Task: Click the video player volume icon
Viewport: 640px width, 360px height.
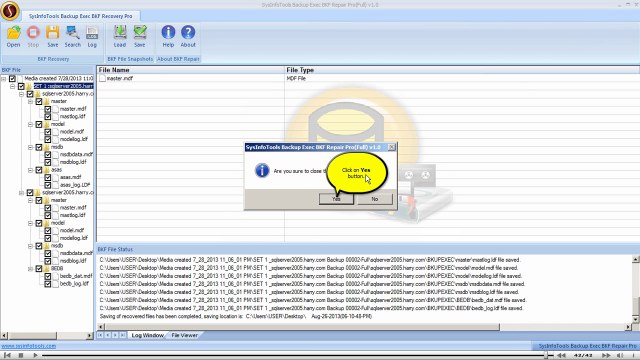Action: pyautogui.click(x=620, y=355)
